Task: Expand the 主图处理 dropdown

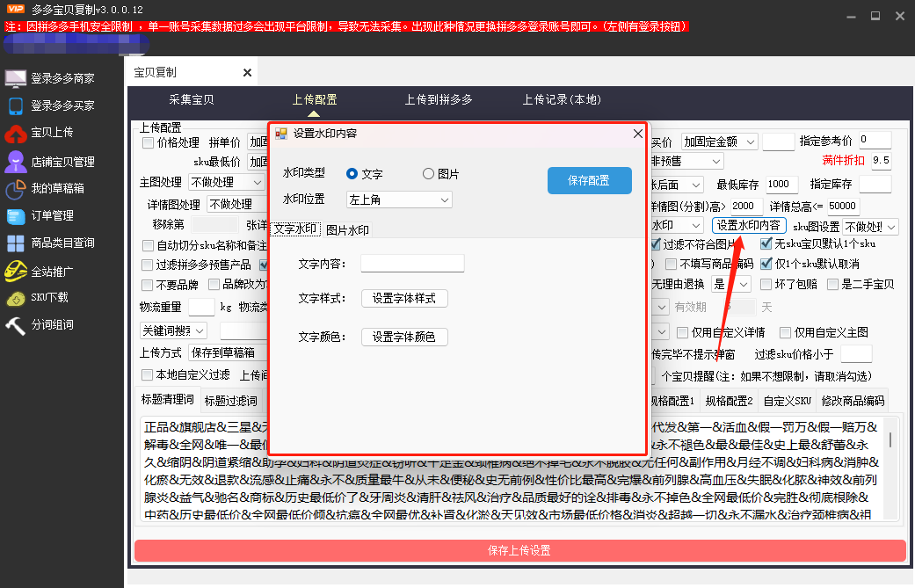Action: pyautogui.click(x=227, y=183)
